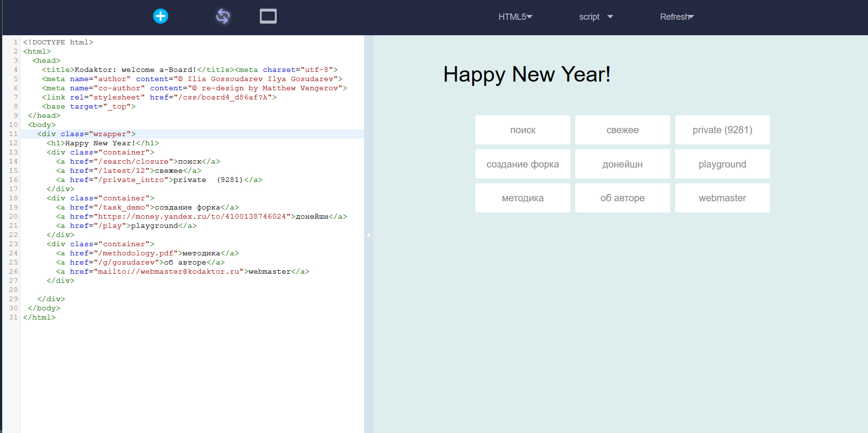This screenshot has height=433, width=868.
Task: Click the circular arrows sync icon
Action: point(222,16)
